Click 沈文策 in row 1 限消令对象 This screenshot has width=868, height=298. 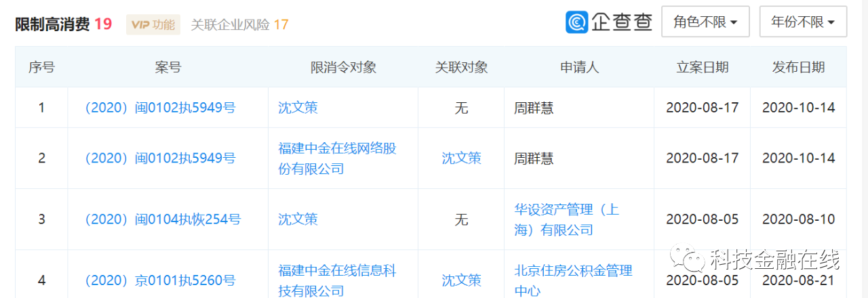(x=298, y=107)
